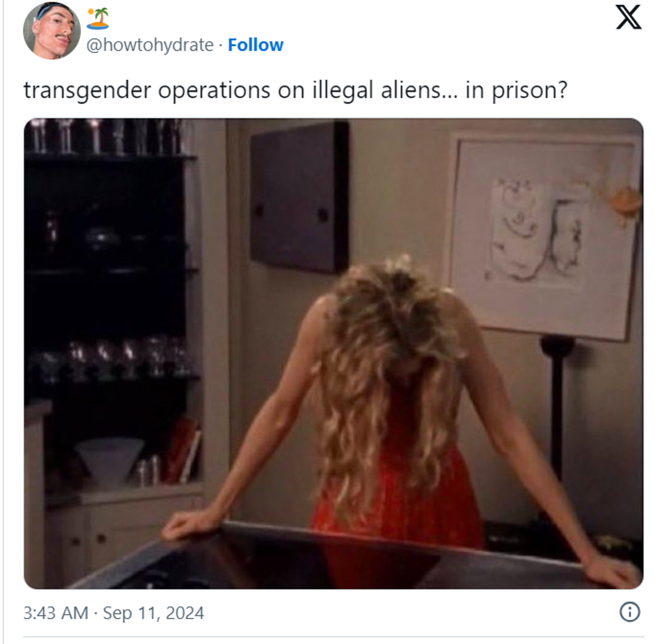This screenshot has height=644, width=655.
Task: Open the X logo link
Action: [628, 17]
